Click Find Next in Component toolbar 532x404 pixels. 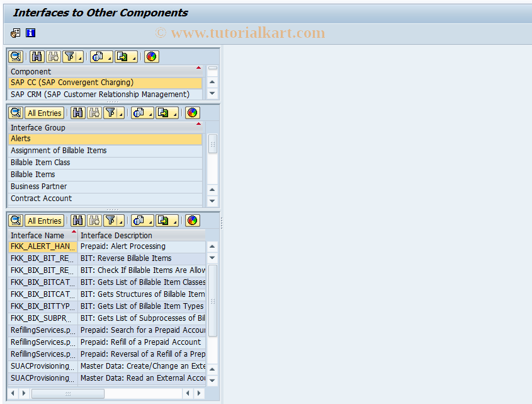click(x=54, y=56)
